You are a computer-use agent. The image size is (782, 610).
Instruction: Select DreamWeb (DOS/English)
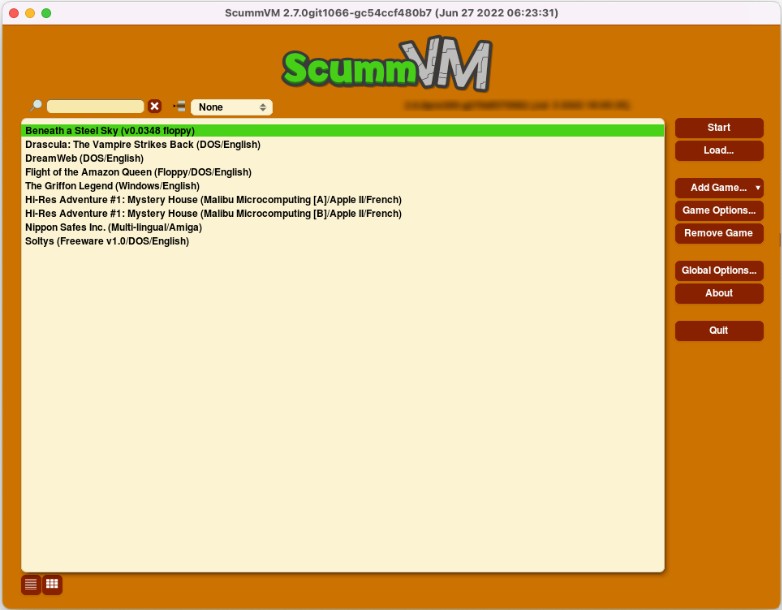343,159
